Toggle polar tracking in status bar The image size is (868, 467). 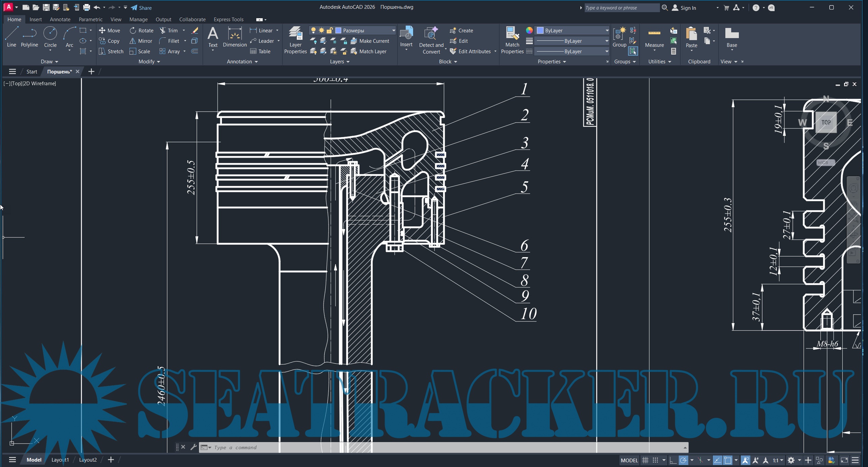point(684,460)
